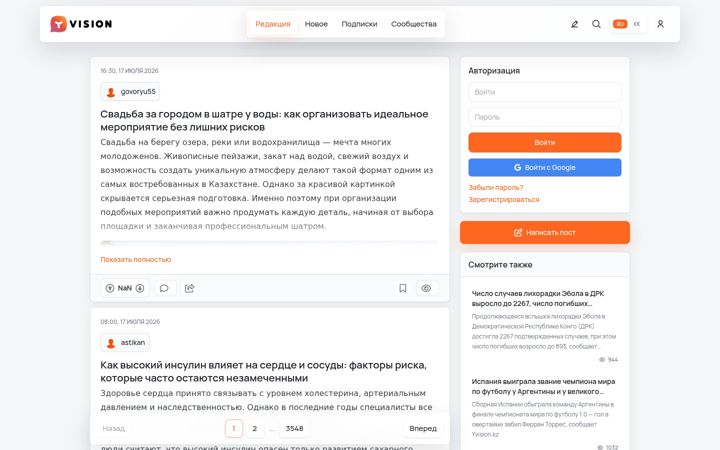Bookmark the wedding post

tap(403, 288)
